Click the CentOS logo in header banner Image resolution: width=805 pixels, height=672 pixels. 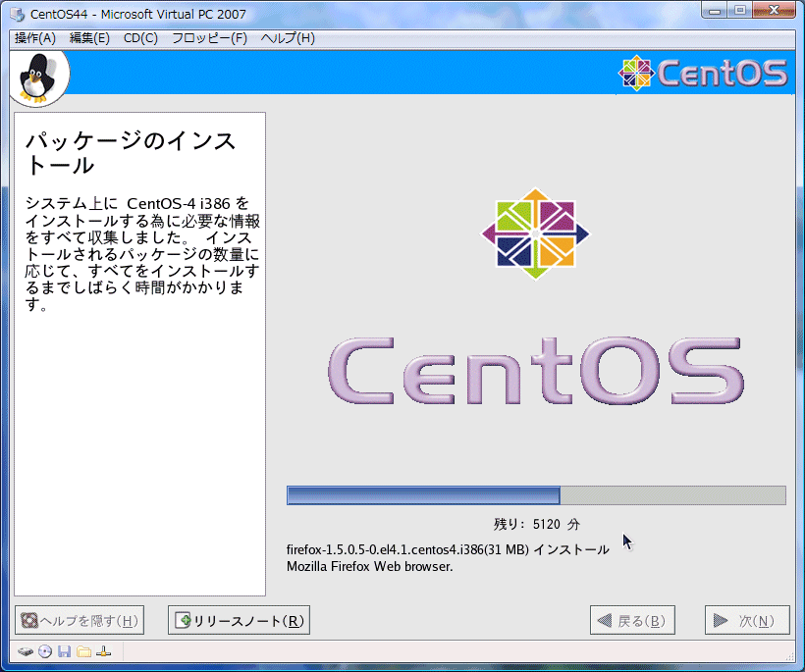coord(702,73)
